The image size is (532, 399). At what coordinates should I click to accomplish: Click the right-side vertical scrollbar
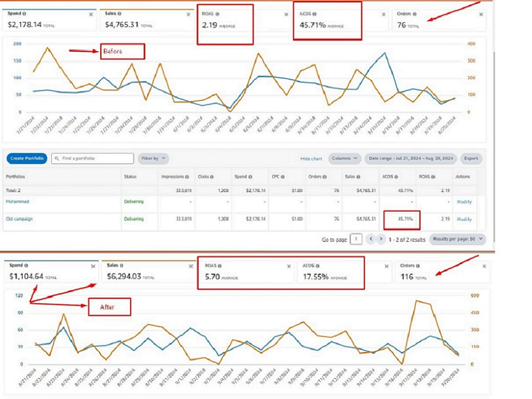[494, 146]
